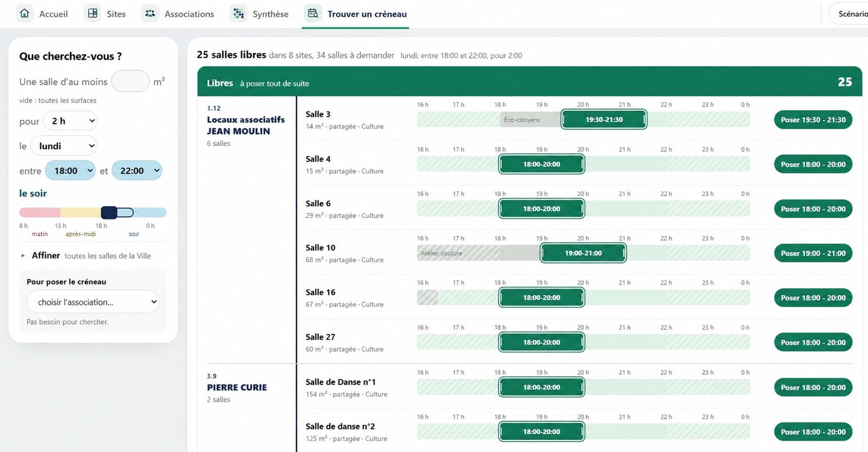
Task: Select the 18:00-20:00 slot in Salle 4 timeline
Action: [542, 164]
